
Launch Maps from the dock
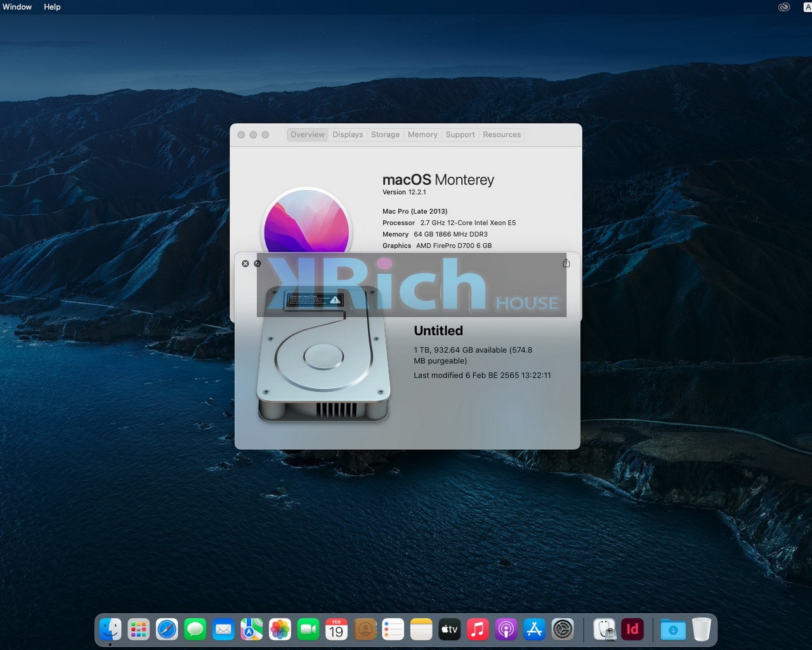[252, 630]
